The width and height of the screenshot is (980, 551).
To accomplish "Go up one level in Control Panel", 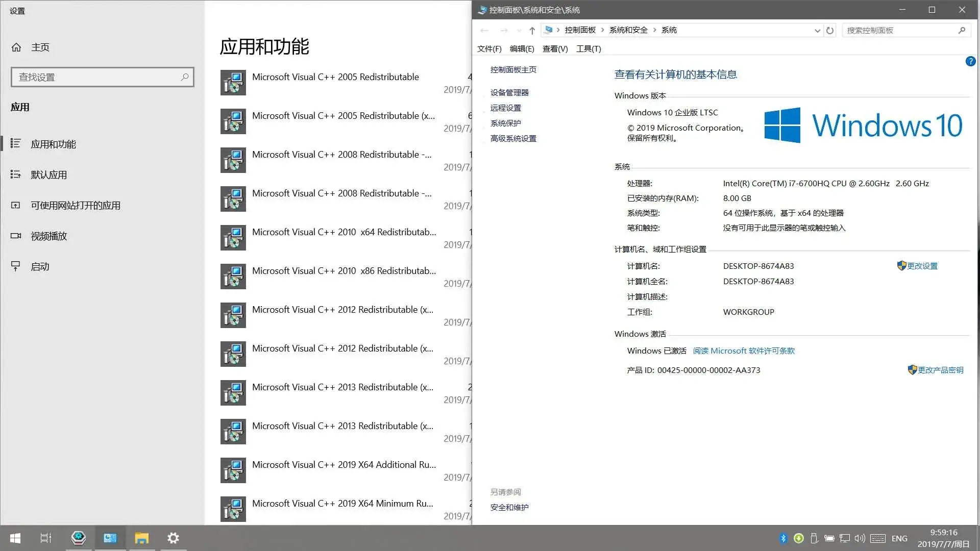I will click(x=532, y=31).
